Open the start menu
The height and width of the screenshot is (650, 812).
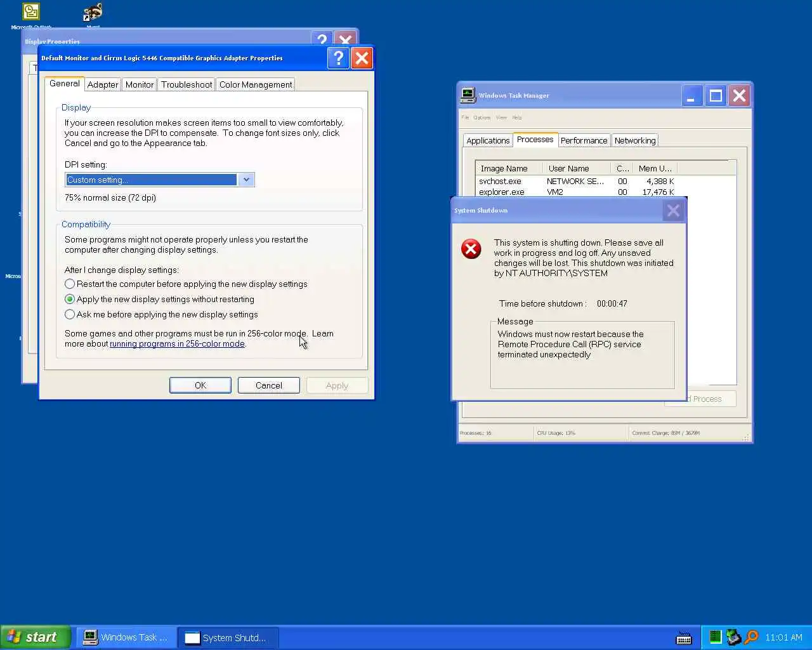(x=36, y=637)
